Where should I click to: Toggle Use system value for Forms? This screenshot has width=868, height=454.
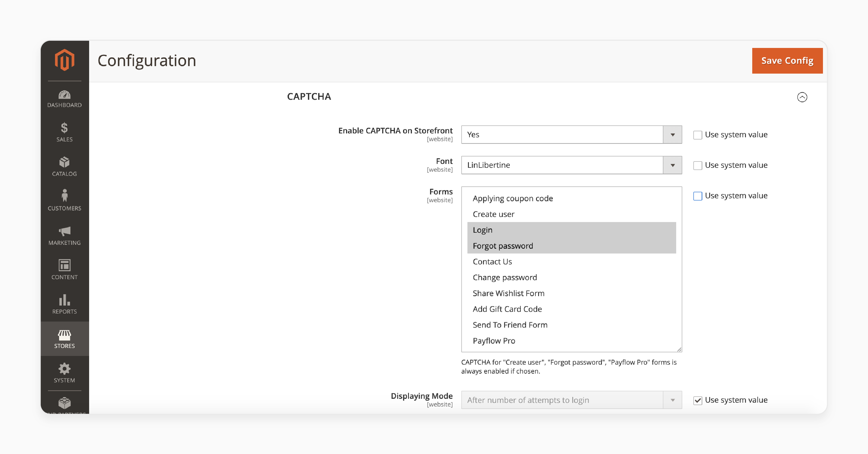[x=697, y=195]
